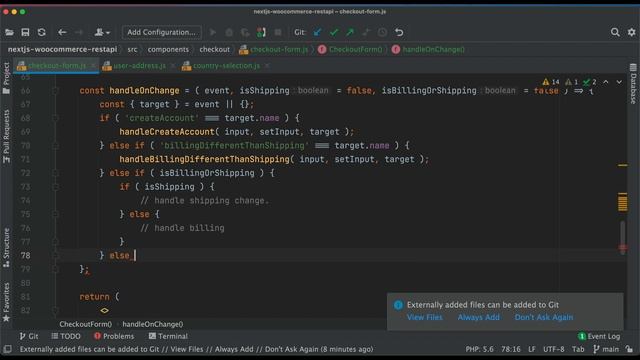
Task: Click Git Show History clock icon
Action: tap(382, 32)
